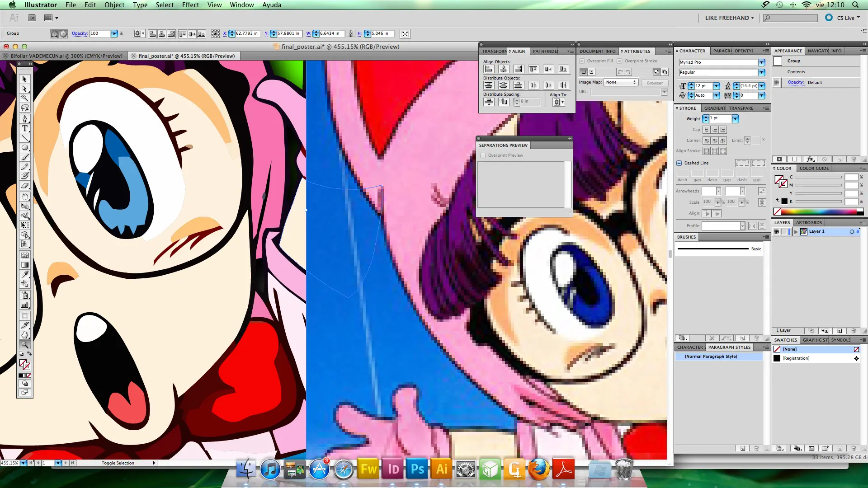Click the Registration swatch
The height and width of the screenshot is (488, 868).
click(817, 358)
